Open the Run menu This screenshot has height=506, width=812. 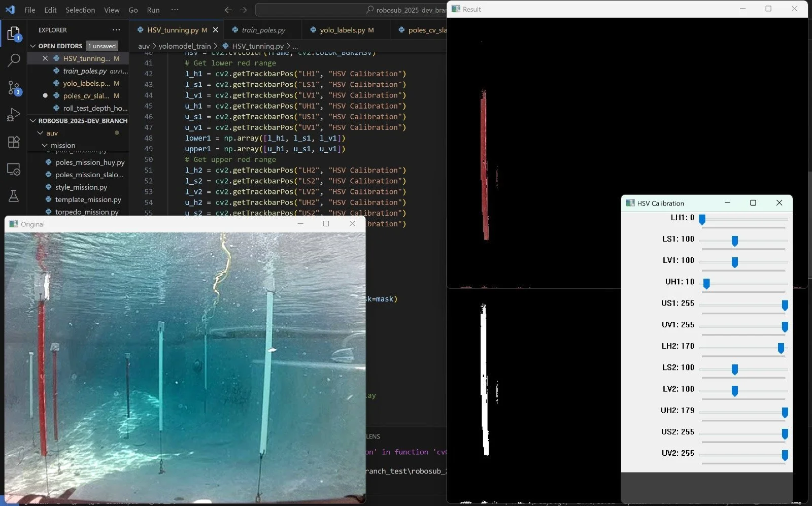click(x=153, y=10)
